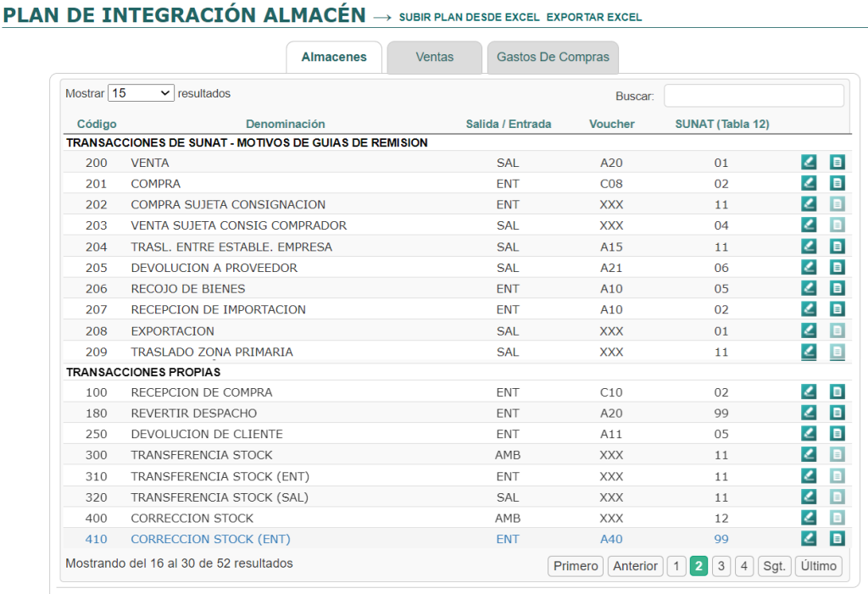Edit the DEVOLUCION A PROVEEDOR transaction
868x594 pixels.
pyautogui.click(x=809, y=267)
